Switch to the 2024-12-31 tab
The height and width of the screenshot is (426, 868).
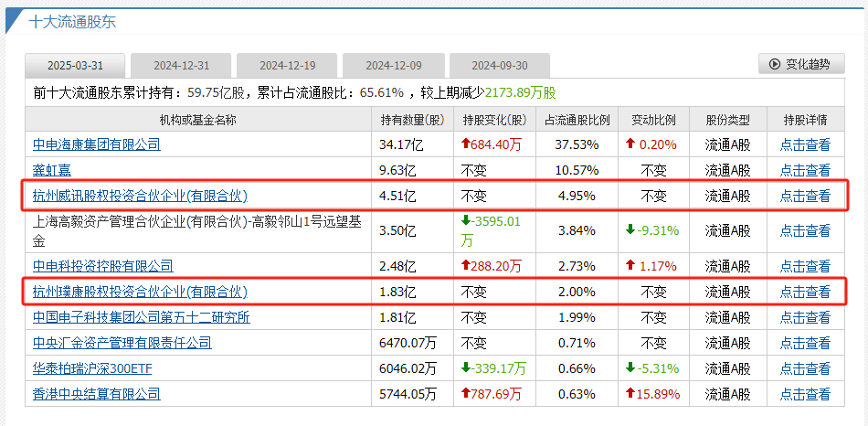(x=181, y=66)
